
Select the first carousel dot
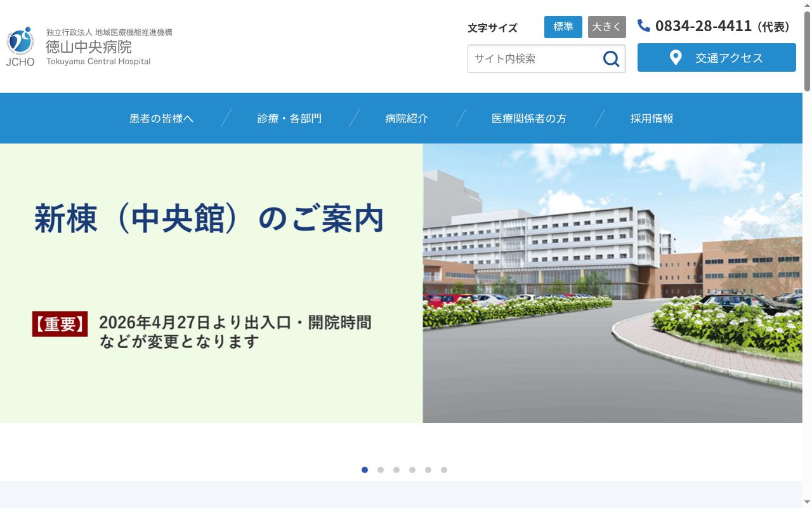click(365, 470)
